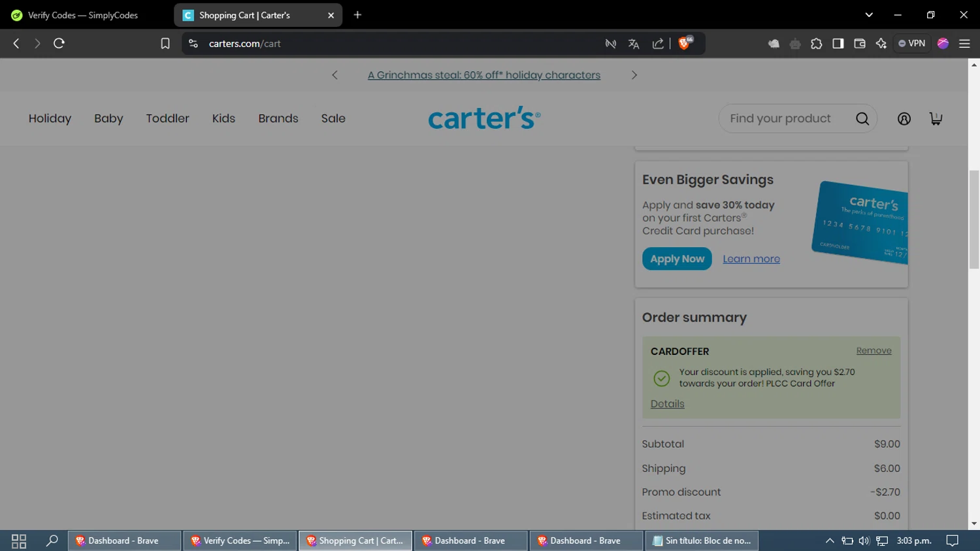Close the Shopping Cart tab
980x551 pixels.
[x=331, y=15]
